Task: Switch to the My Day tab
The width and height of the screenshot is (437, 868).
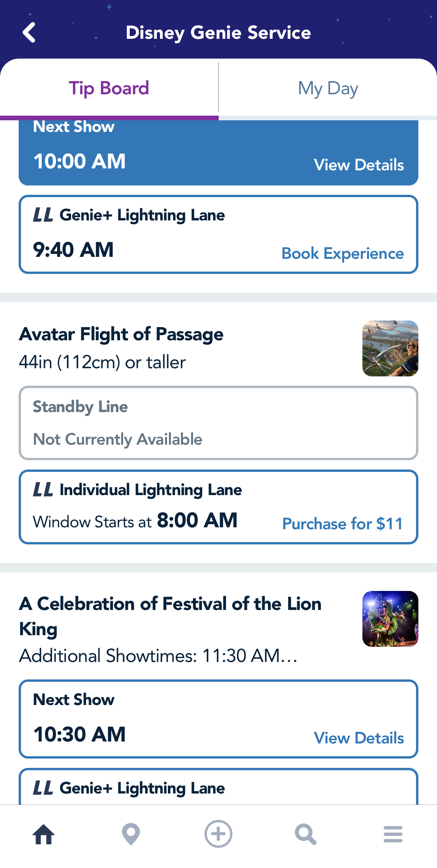Action: click(328, 88)
